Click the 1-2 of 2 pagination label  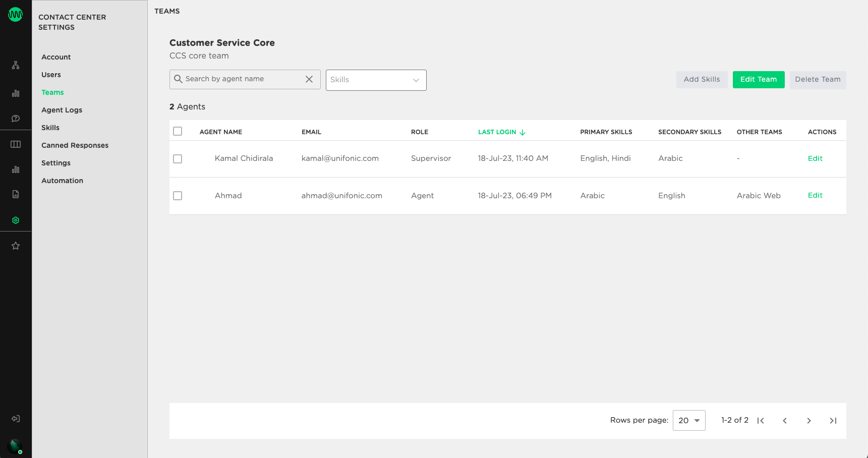(734, 420)
